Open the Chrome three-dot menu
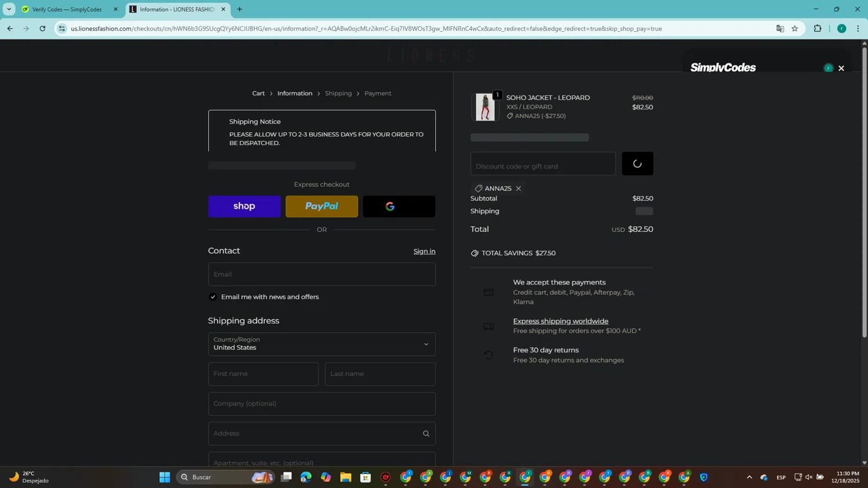 tap(858, 28)
